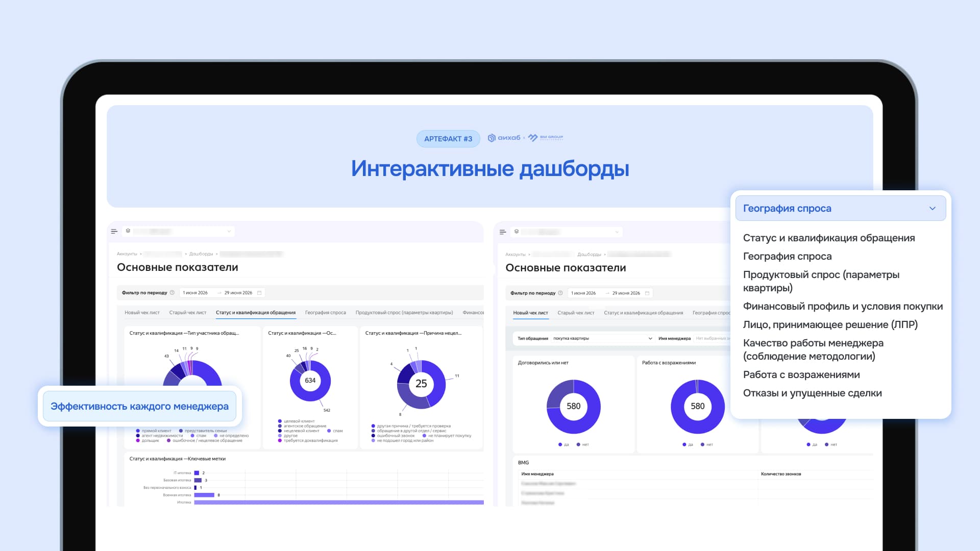Choose 'Статус и квалификация обращения' in the dropdown list
The image size is (980, 551).
829,238
